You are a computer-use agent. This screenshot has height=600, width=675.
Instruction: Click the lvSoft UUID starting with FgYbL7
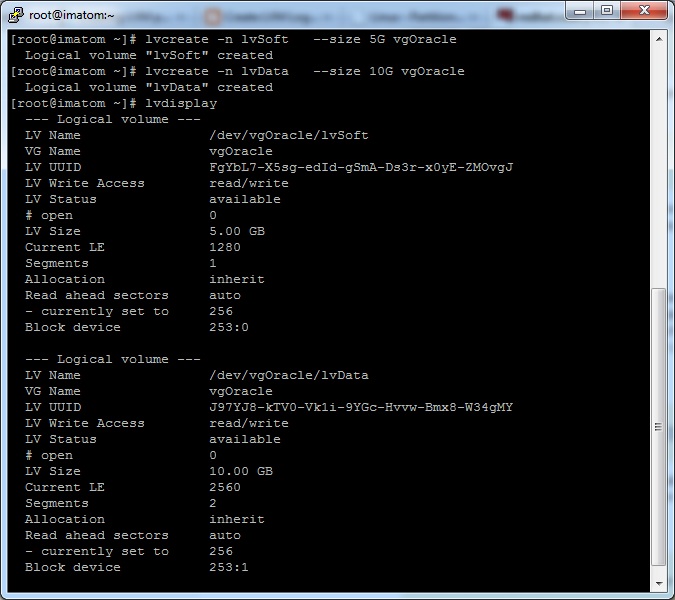[361, 167]
